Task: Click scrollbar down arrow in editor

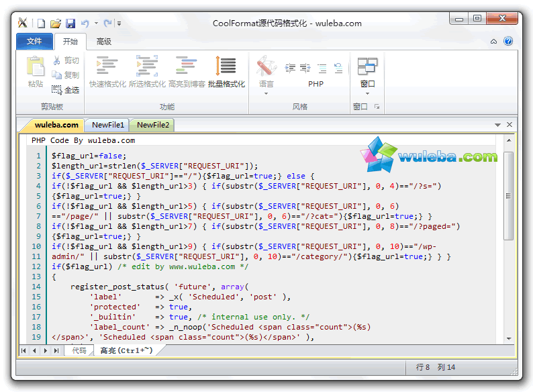Action: point(509,338)
